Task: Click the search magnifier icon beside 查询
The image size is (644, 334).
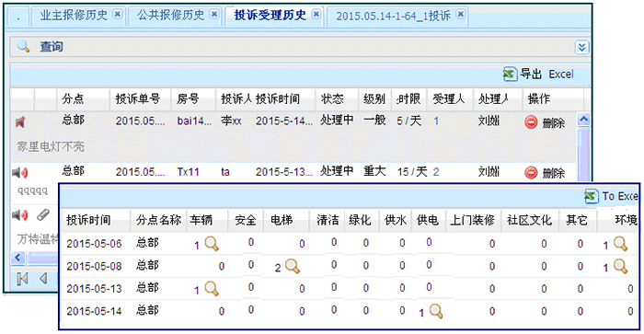Action: [23, 46]
